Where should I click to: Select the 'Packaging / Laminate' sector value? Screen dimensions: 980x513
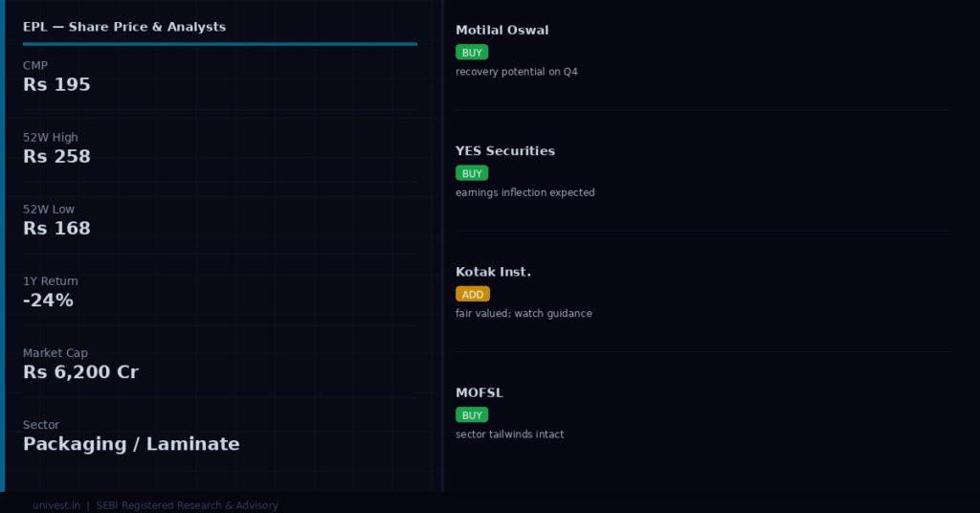tap(131, 444)
